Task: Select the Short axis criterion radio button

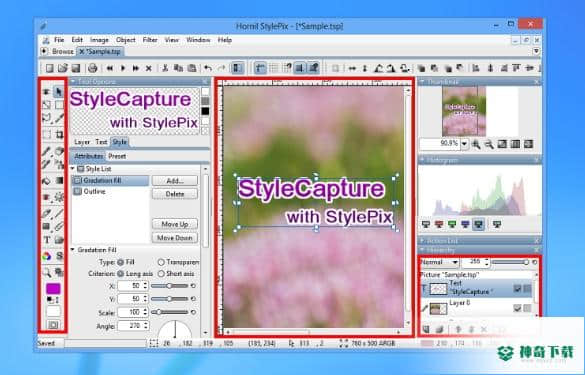Action: tap(161, 274)
